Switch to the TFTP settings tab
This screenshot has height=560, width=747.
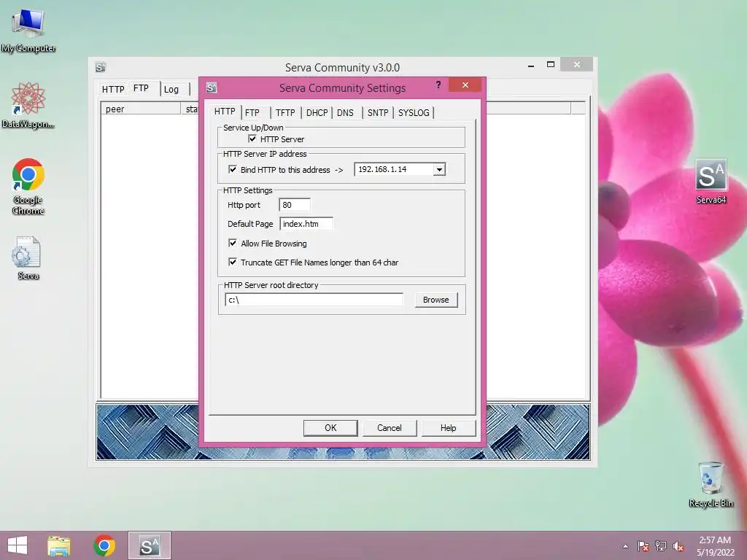285,113
